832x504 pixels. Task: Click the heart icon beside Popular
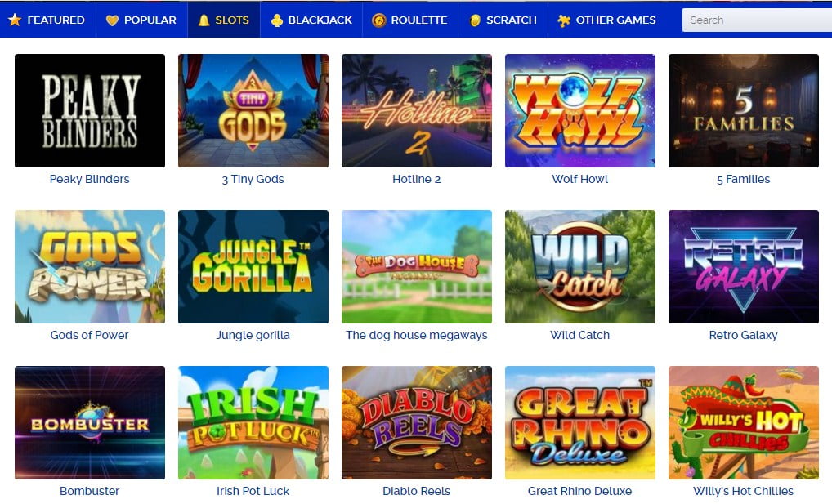pyautogui.click(x=112, y=20)
